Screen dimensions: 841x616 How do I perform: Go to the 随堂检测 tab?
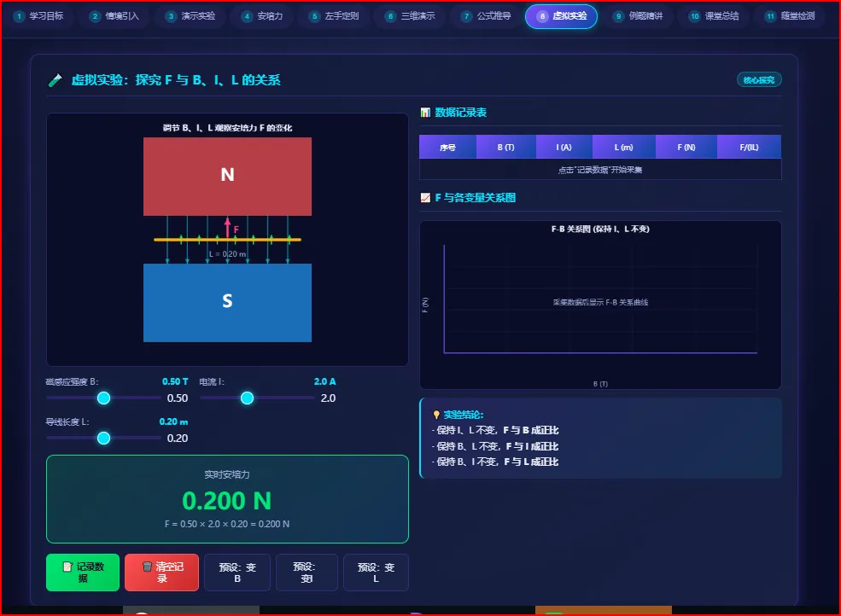(x=791, y=16)
